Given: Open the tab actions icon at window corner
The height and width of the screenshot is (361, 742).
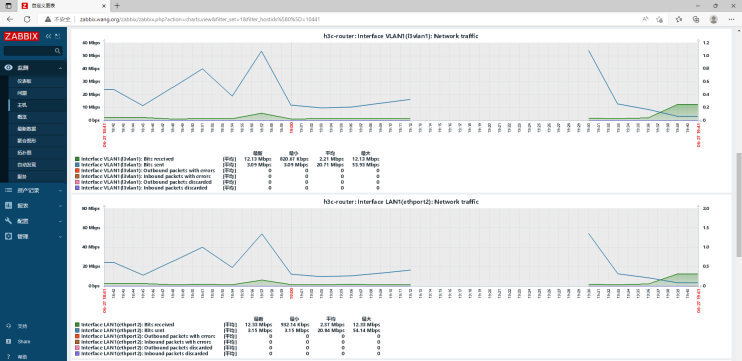Looking at the screenshot, I should [9, 6].
